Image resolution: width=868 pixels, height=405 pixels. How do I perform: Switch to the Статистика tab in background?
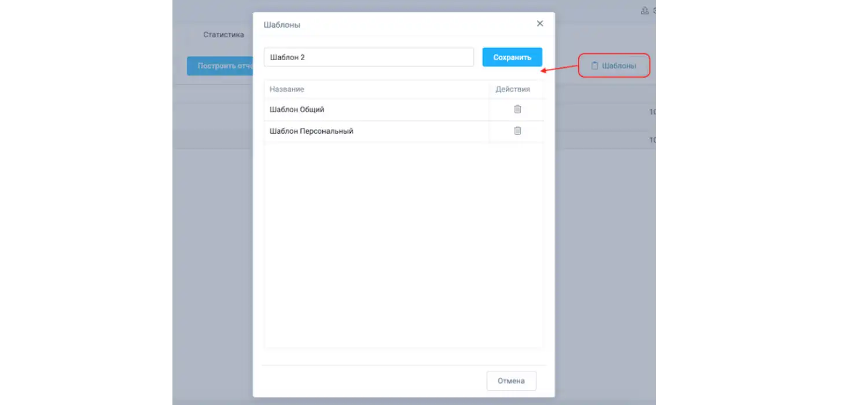point(223,35)
